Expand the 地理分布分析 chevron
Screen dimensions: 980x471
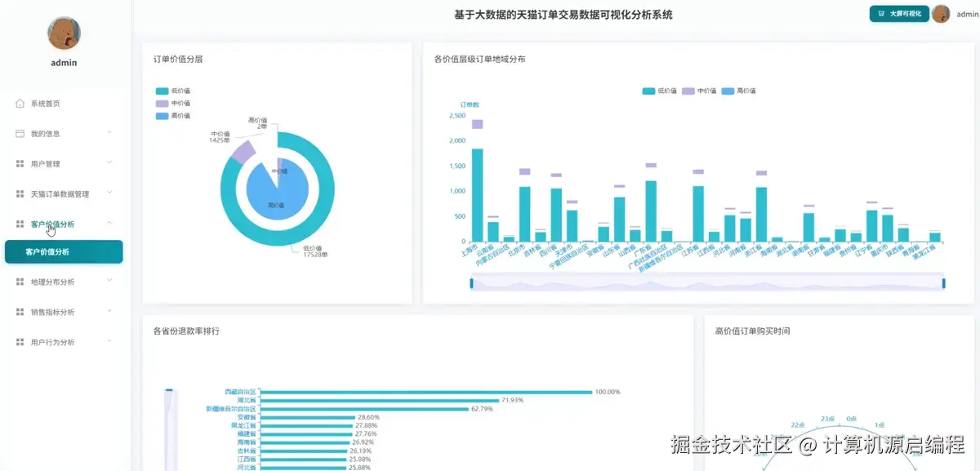pos(109,281)
